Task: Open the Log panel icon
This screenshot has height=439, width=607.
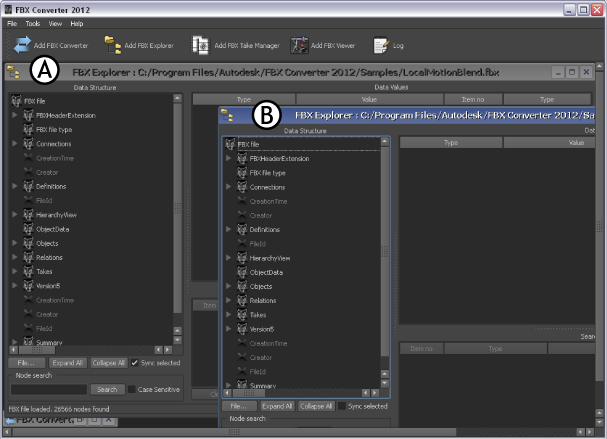Action: click(x=381, y=45)
